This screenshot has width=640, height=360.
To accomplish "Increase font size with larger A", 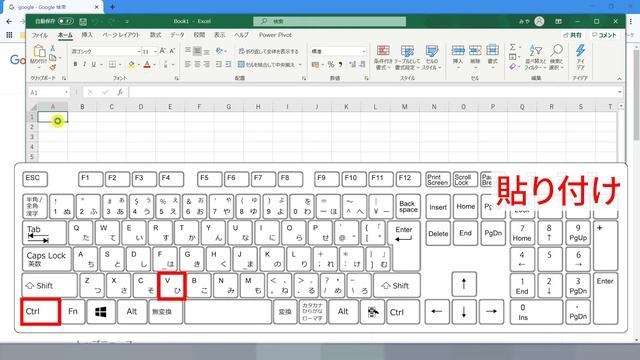I will tap(162, 51).
